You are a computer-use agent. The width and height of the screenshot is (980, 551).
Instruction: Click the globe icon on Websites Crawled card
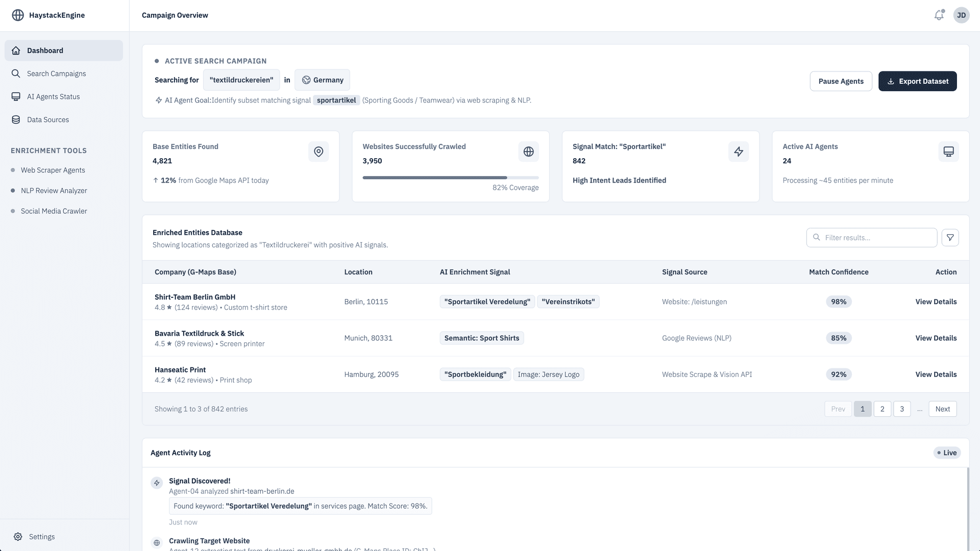[x=528, y=152]
